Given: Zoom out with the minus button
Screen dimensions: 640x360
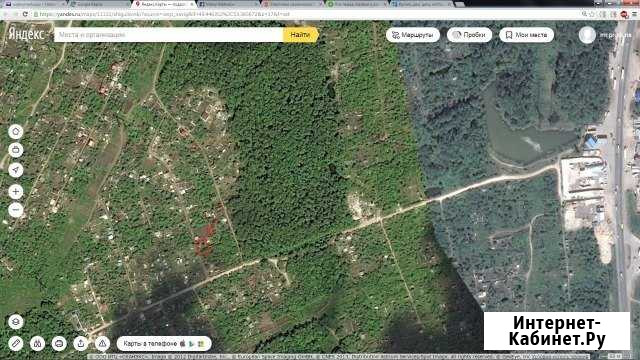Looking at the screenshot, I should point(16,210).
